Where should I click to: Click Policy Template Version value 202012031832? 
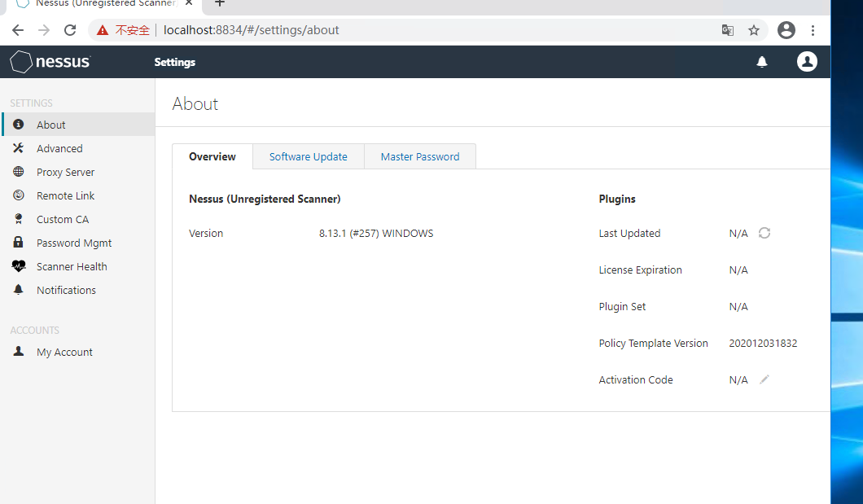(763, 343)
